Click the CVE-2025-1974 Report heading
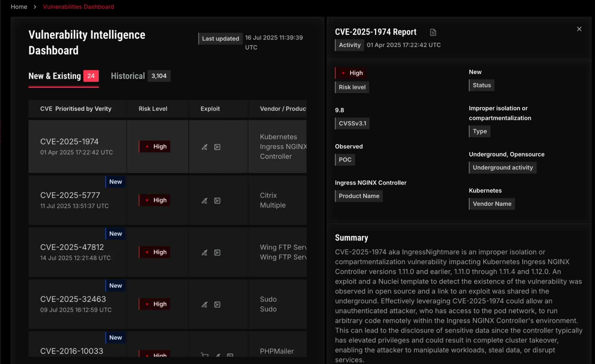Viewport: 595px width, 364px height. pyautogui.click(x=376, y=32)
